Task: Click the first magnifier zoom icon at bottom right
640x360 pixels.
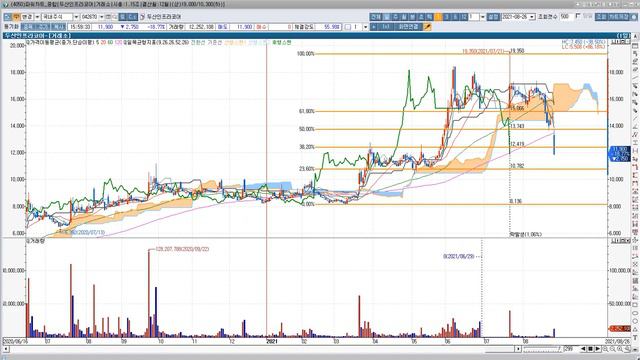Action: pos(605,349)
